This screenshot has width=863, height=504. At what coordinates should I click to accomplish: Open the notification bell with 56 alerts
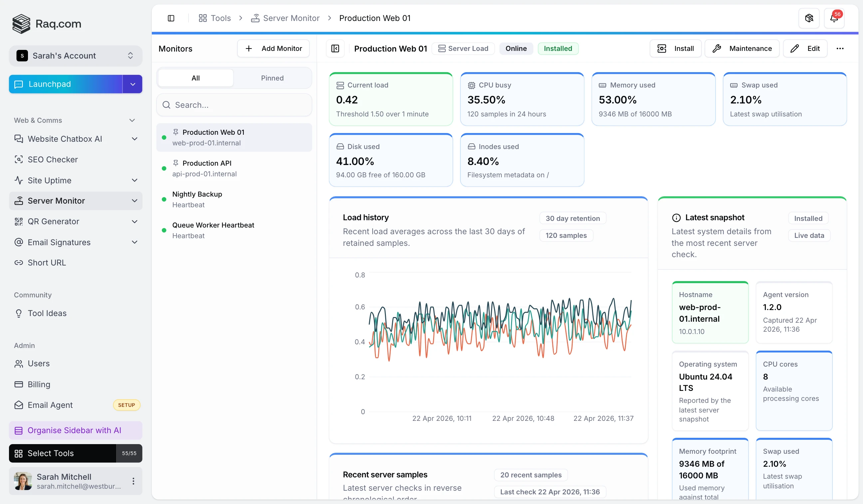[835, 18]
